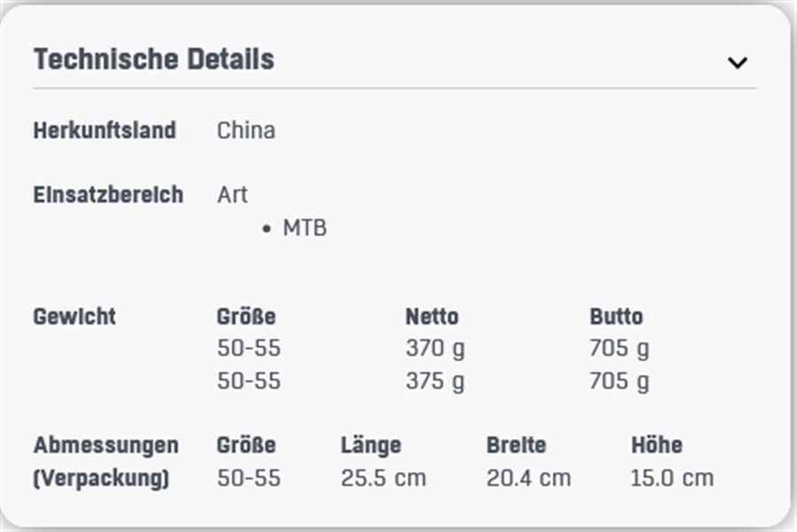Click the Netto column header
The height and width of the screenshot is (532, 797).
pyautogui.click(x=432, y=317)
